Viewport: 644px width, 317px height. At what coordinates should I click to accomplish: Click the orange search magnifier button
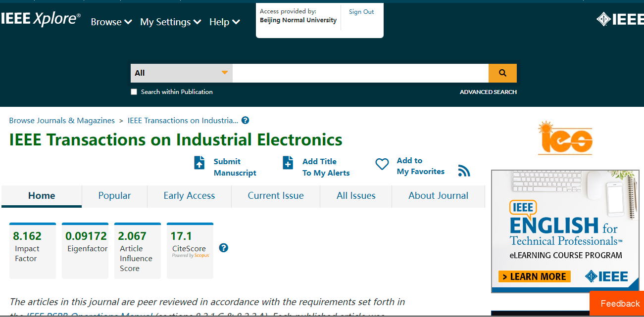(502, 73)
